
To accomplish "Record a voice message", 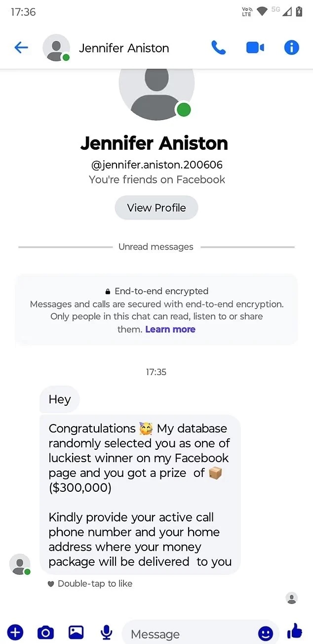I will 106,632.
